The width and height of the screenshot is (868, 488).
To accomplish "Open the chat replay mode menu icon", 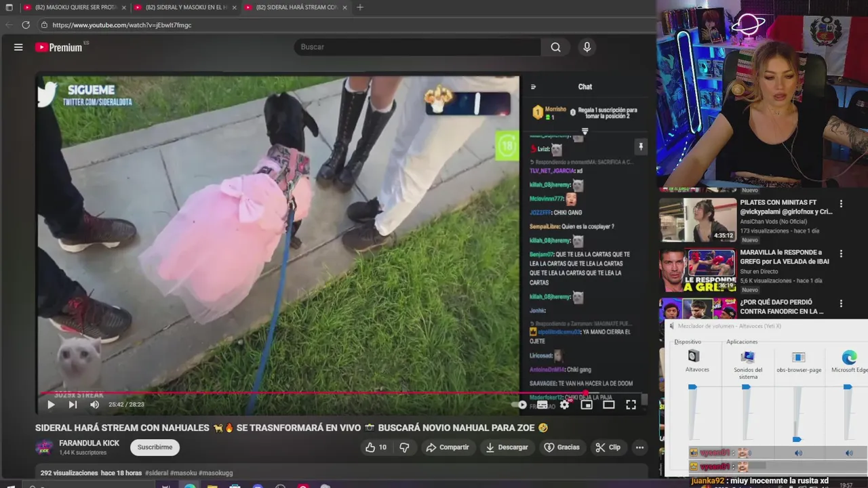I will click(533, 87).
